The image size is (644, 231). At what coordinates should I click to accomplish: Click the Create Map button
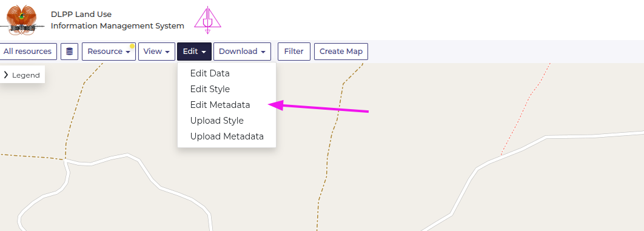tap(341, 52)
